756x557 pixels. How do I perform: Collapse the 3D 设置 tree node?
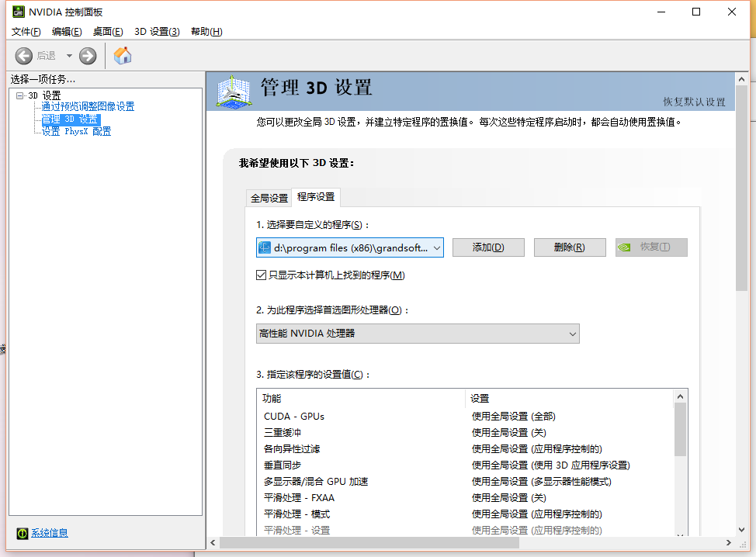[19, 95]
